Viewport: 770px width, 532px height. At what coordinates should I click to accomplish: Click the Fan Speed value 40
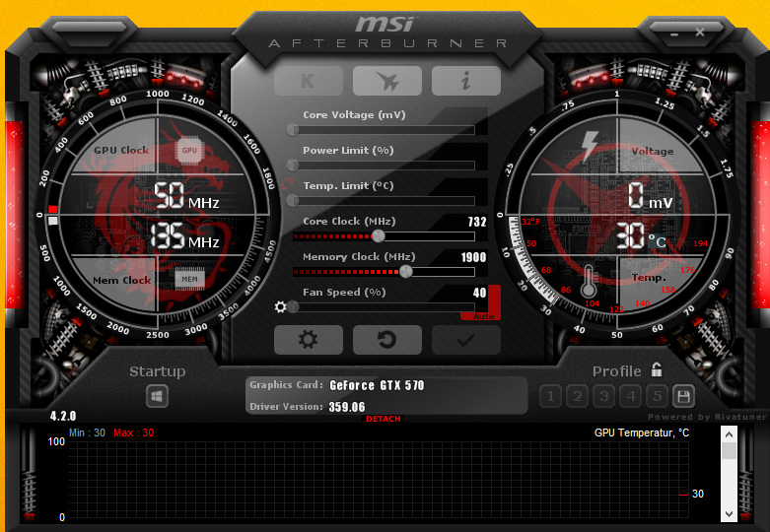point(479,293)
